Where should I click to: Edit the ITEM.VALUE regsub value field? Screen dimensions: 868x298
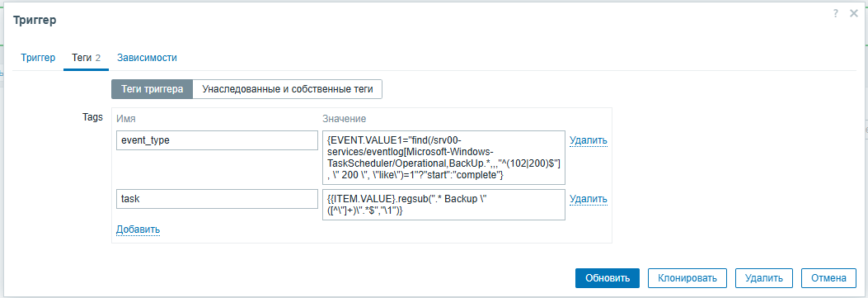[x=443, y=205]
